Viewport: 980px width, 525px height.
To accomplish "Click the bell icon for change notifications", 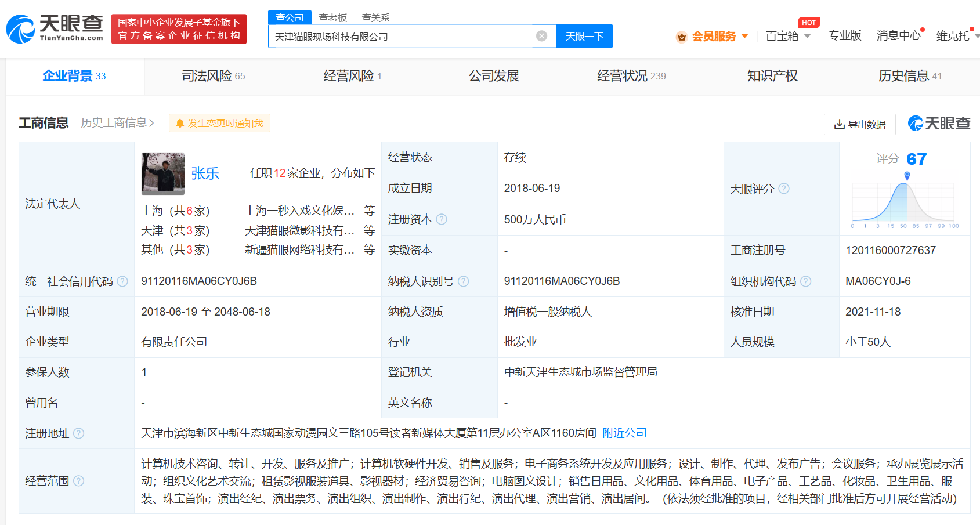I will click(180, 123).
